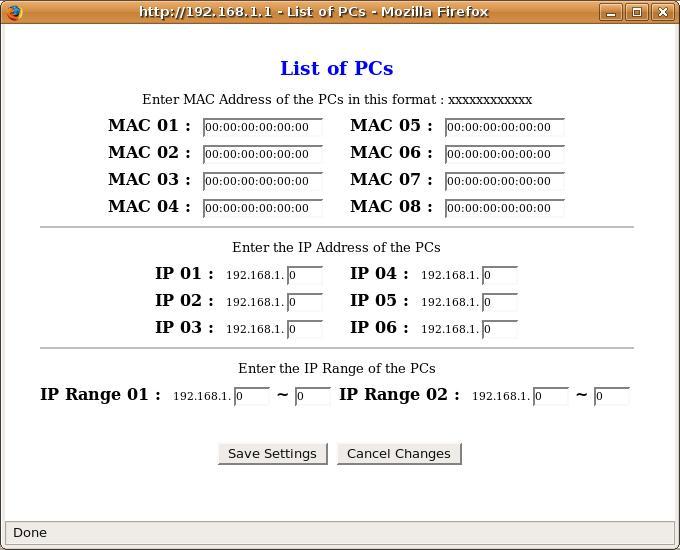
Task: Minimize the List of PCs window
Action: pos(611,12)
